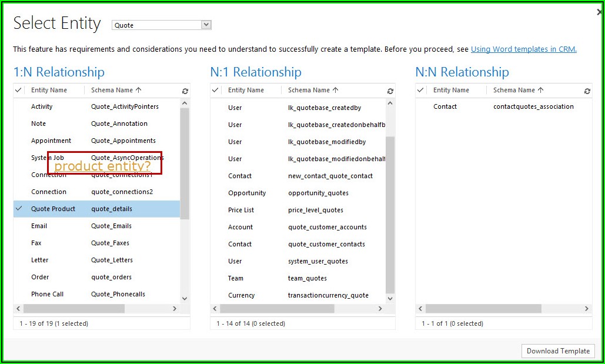Click the Download Template button
The width and height of the screenshot is (605, 364).
point(558,351)
